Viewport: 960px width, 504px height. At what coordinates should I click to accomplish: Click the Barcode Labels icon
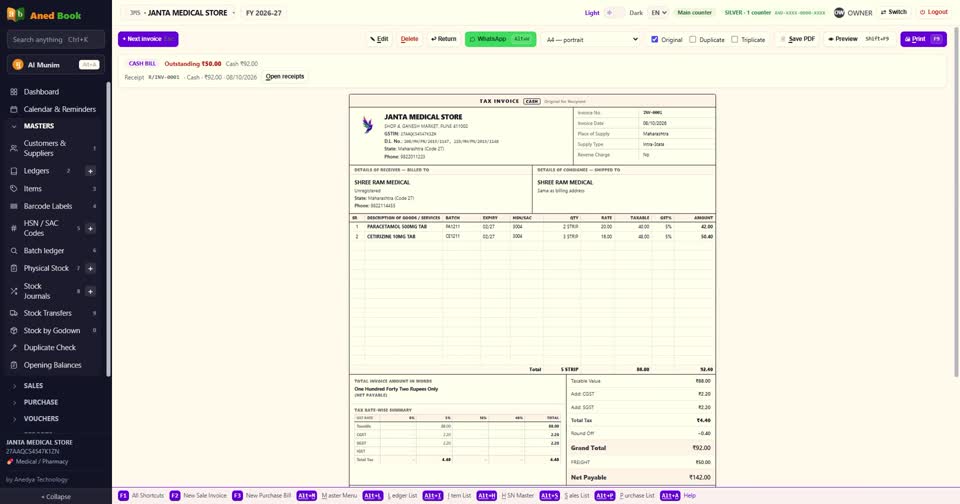(14, 206)
